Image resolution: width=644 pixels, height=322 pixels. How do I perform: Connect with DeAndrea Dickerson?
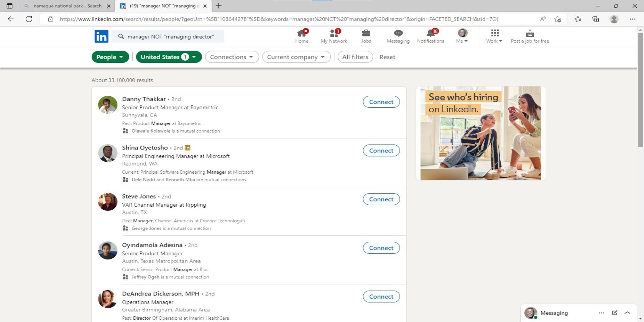[381, 297]
